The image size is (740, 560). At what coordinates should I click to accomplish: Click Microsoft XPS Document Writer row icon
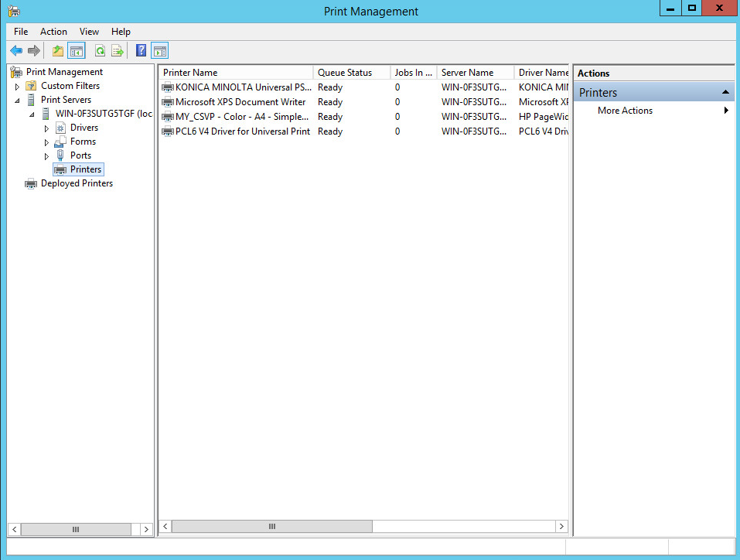click(x=168, y=102)
